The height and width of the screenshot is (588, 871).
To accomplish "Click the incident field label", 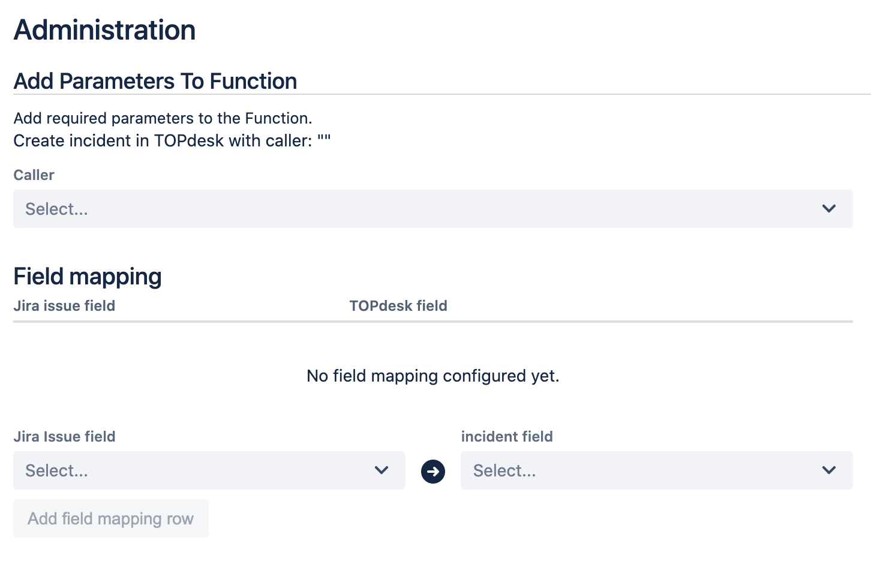I will 507,437.
